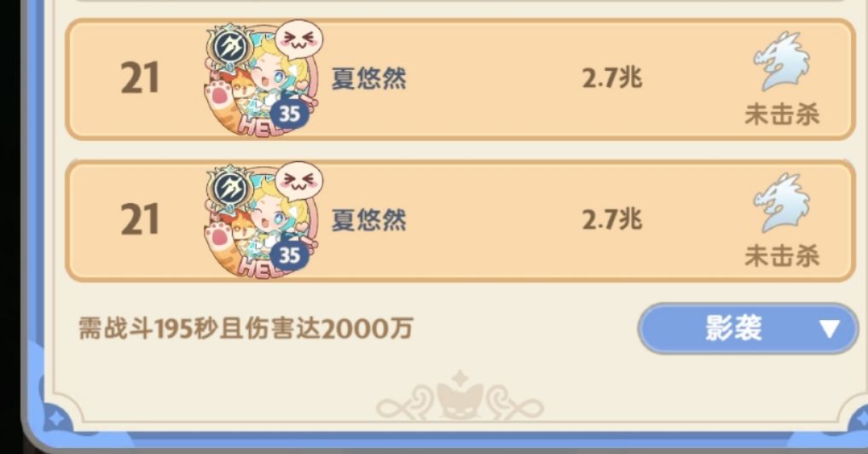868x454 pixels.
Task: Select the player name 夏悠然 in the lower entry
Action: tap(368, 220)
